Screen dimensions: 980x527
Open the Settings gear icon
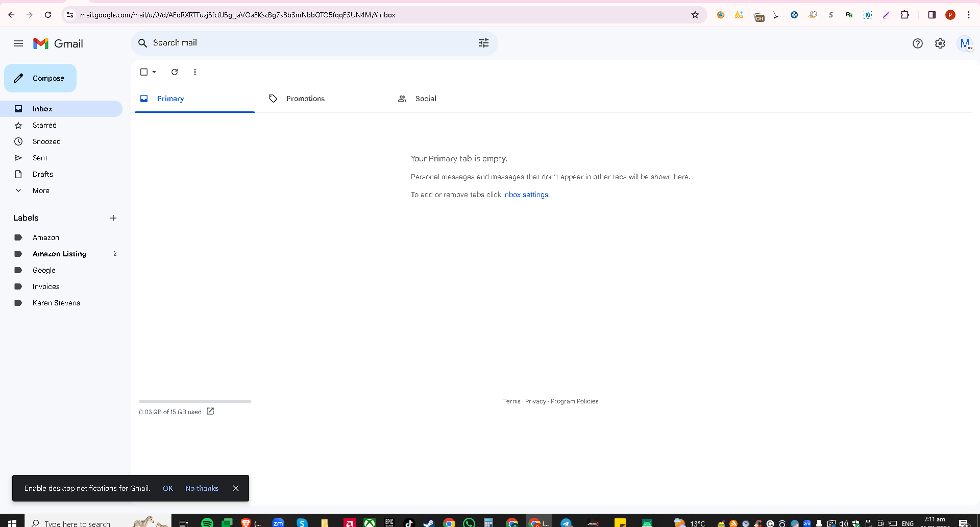pyautogui.click(x=940, y=43)
